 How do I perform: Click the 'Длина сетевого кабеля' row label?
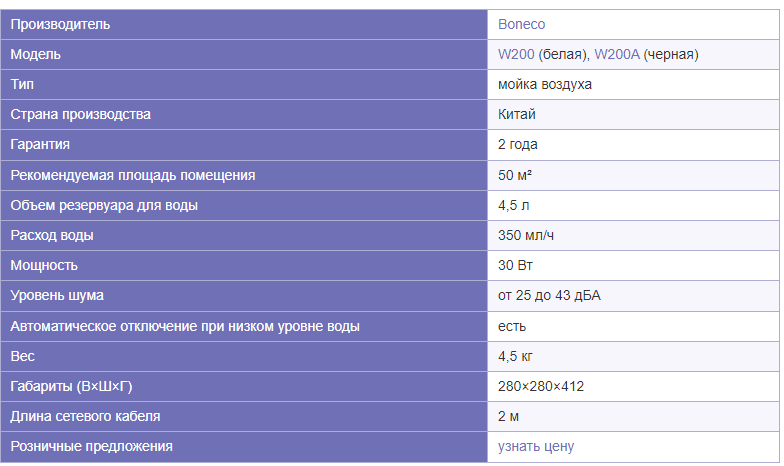[85, 416]
